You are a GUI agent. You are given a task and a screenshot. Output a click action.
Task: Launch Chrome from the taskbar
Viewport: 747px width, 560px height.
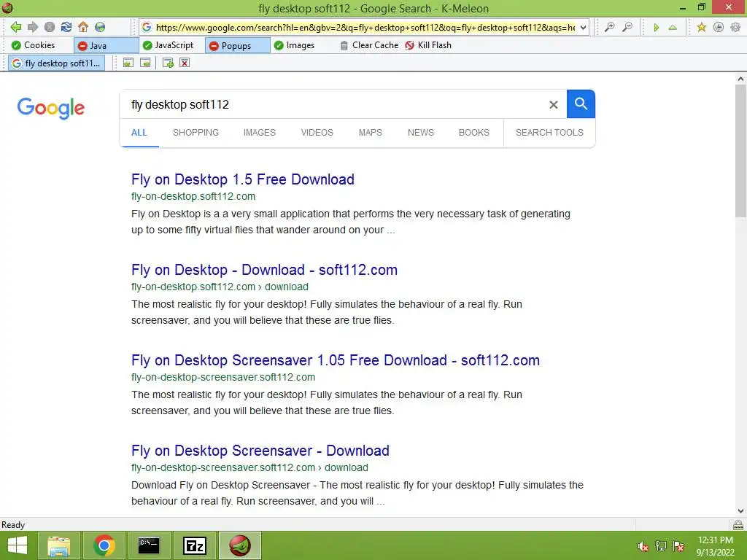[104, 545]
